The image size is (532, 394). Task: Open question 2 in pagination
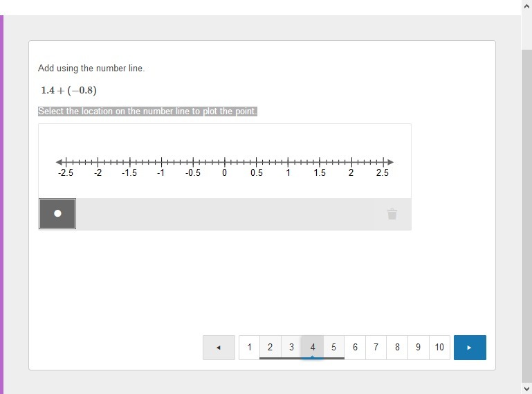coord(270,347)
